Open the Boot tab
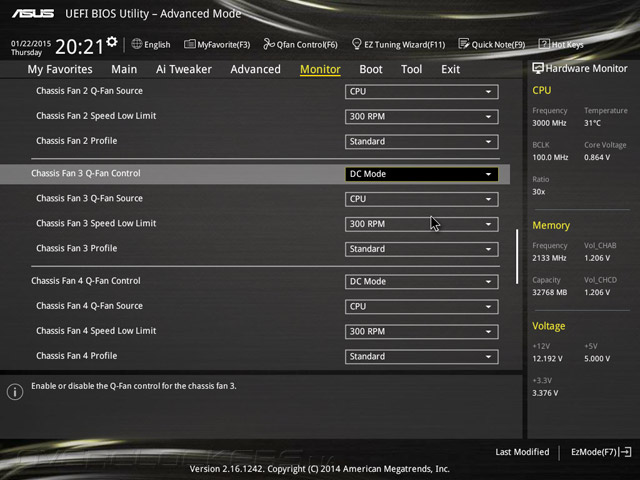The height and width of the screenshot is (480, 640). (x=371, y=69)
